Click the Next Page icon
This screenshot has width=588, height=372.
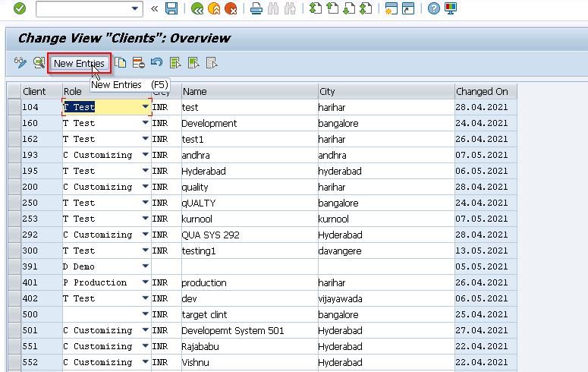pos(349,8)
